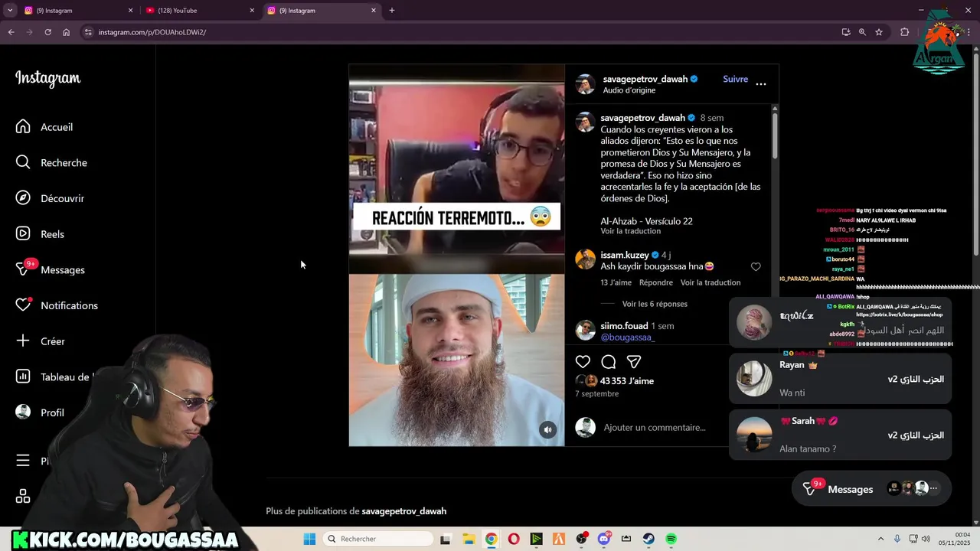The height and width of the screenshot is (551, 980).
Task: Close the YouTube tab
Action: pyautogui.click(x=252, y=11)
